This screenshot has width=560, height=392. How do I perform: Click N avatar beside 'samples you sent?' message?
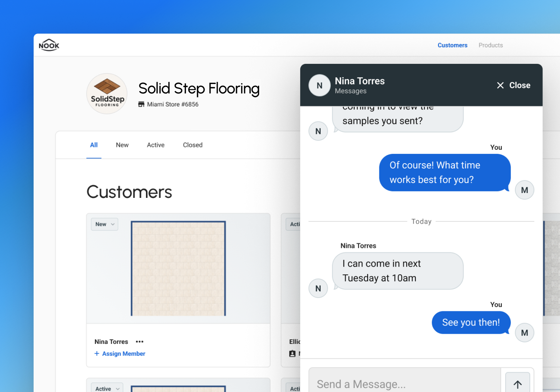point(318,131)
